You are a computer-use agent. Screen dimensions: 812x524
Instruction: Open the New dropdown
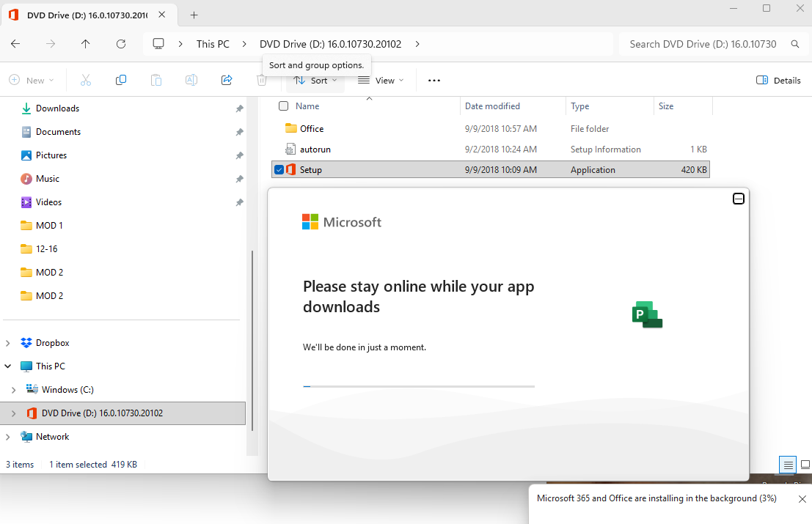(32, 80)
